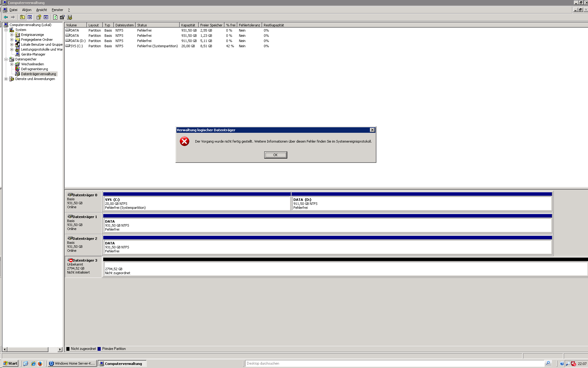Viewport: 588px width, 368px height.
Task: Click the Datenträger 3 uninitialized disk label
Action: (x=83, y=266)
